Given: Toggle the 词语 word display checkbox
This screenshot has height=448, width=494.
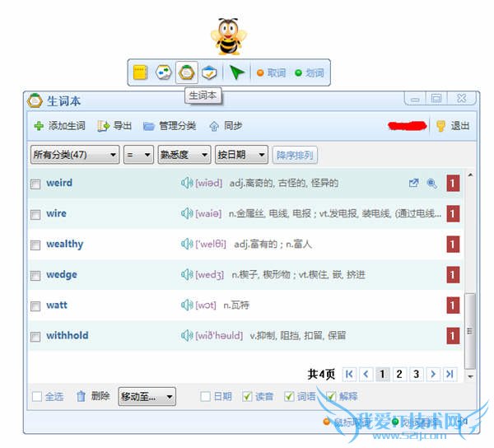Looking at the screenshot, I should click(x=289, y=396).
